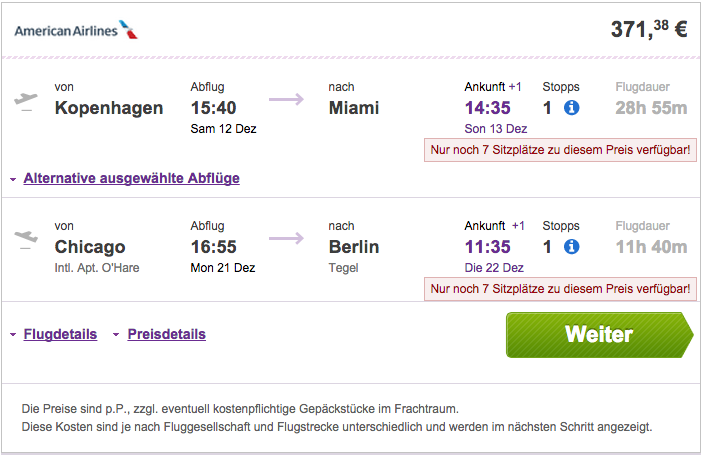Image resolution: width=707 pixels, height=462 pixels.
Task: Click the plane icon beside Kopenhagen
Action: (26, 100)
